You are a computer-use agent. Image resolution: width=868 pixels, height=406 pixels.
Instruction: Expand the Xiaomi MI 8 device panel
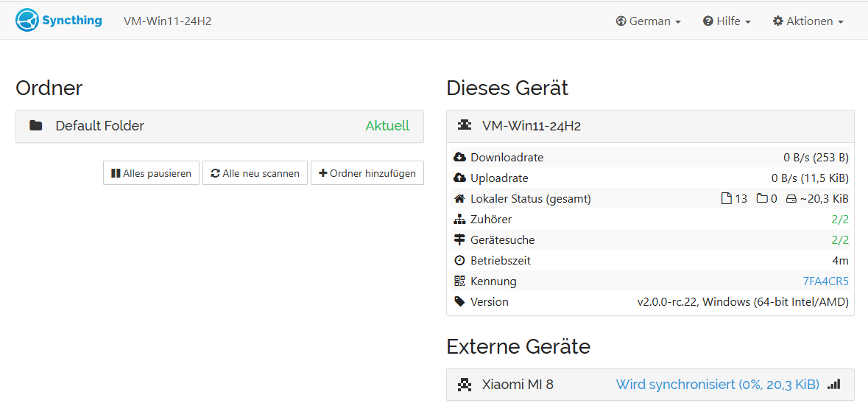[650, 385]
